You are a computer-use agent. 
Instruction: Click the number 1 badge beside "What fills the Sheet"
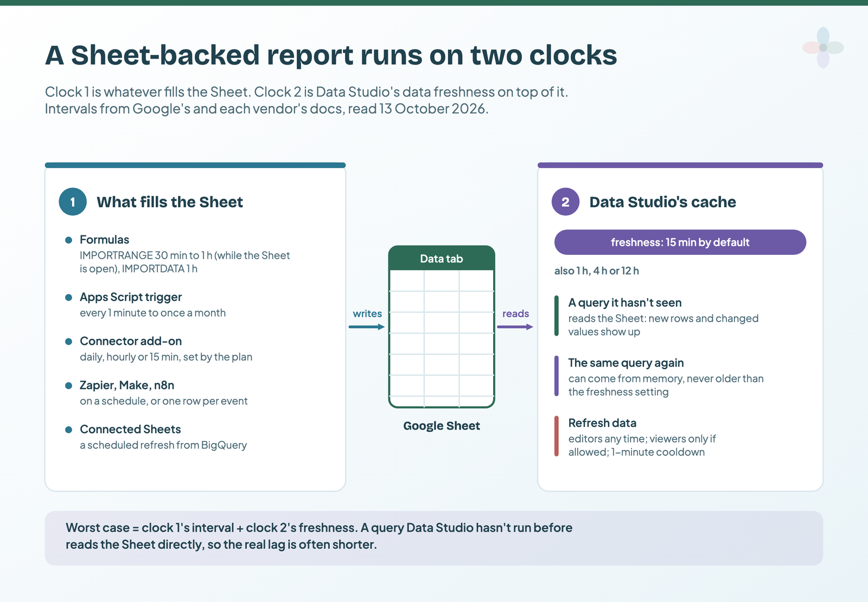pyautogui.click(x=73, y=202)
